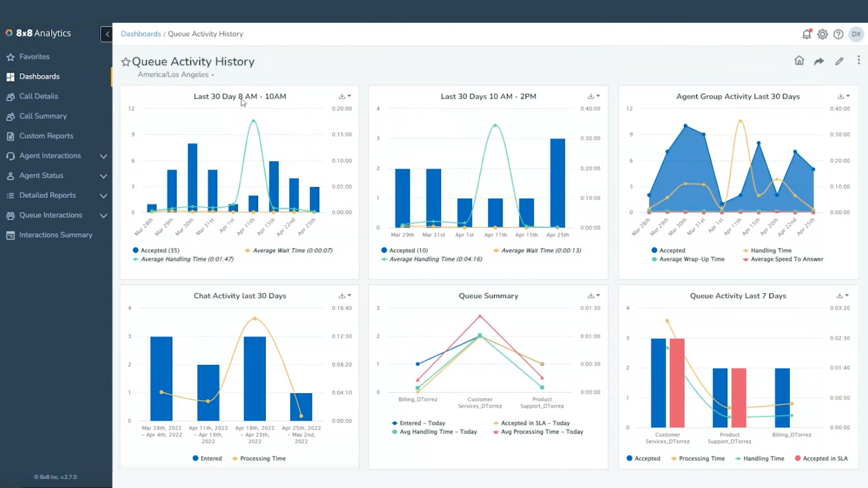Open the settings gear in the header

pyautogui.click(x=822, y=34)
